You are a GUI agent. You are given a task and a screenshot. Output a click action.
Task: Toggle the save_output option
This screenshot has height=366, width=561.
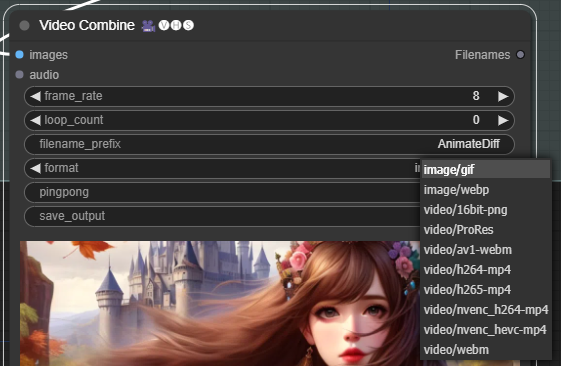(x=222, y=216)
